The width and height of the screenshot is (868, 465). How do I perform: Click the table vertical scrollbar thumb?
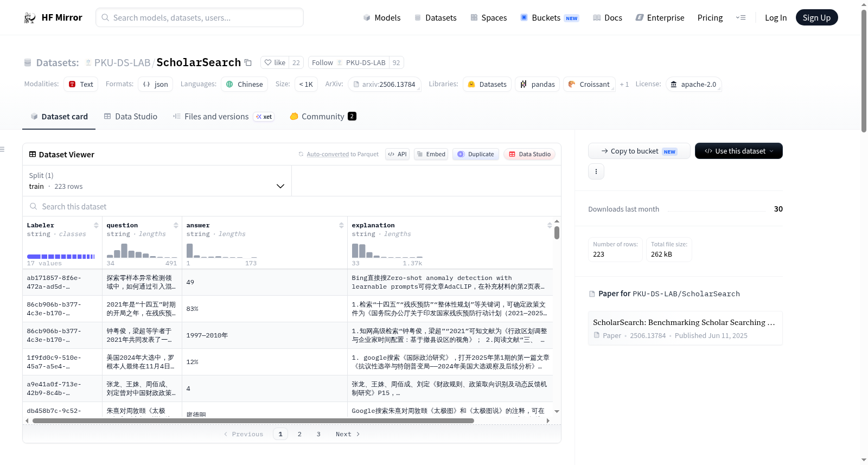557,233
